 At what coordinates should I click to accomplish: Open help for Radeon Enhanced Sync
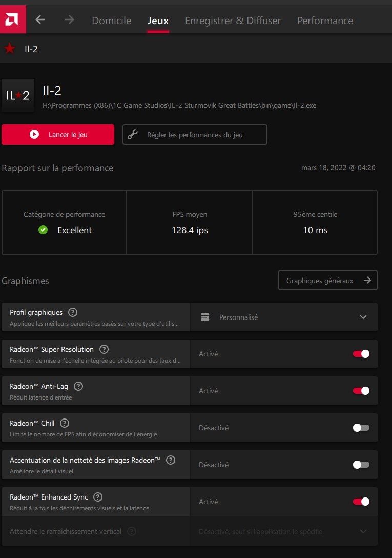pyautogui.click(x=98, y=497)
